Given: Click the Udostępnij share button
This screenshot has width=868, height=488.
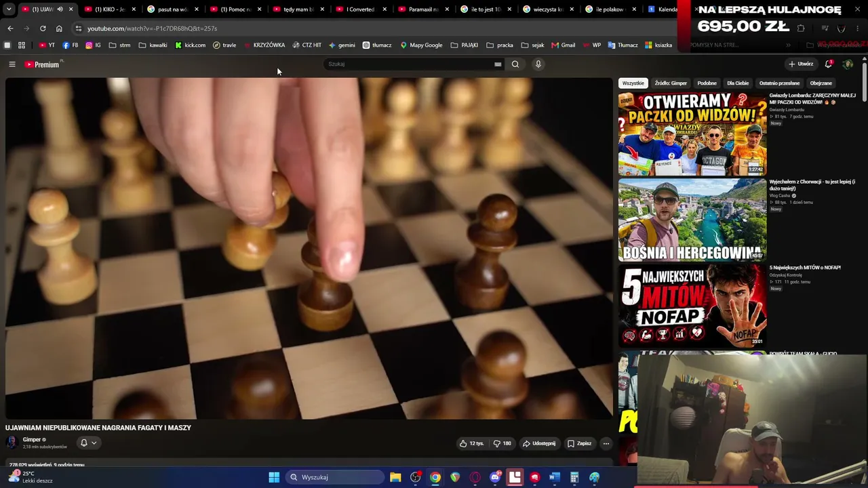Looking at the screenshot, I should point(539,443).
